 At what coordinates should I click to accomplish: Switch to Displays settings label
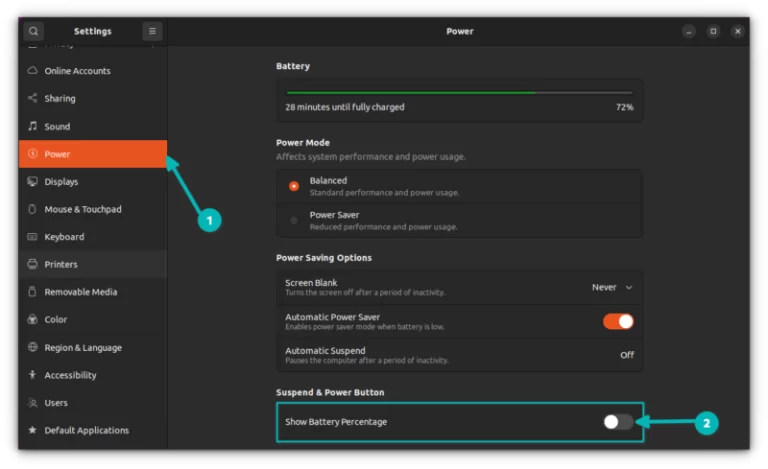(x=61, y=182)
